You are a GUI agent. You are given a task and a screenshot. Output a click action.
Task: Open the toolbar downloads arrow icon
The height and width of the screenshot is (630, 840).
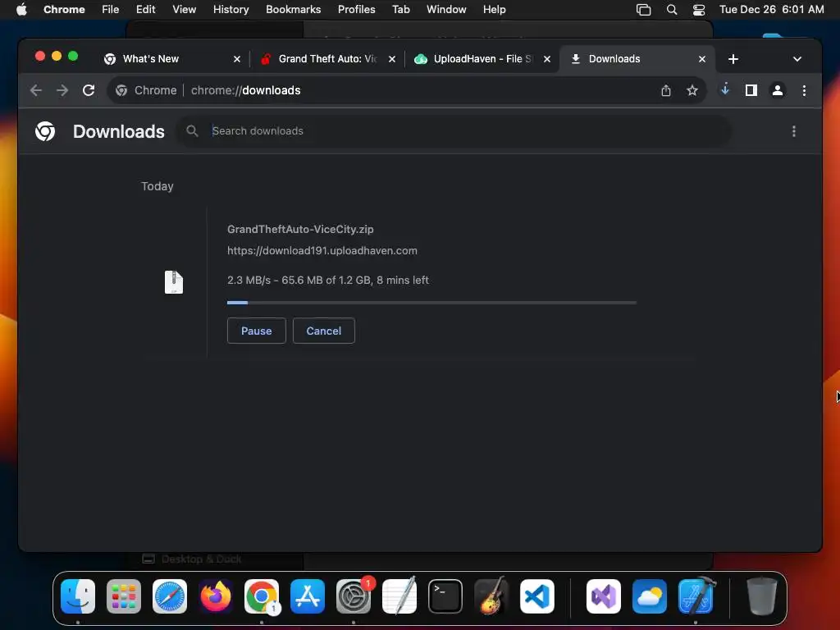click(725, 90)
